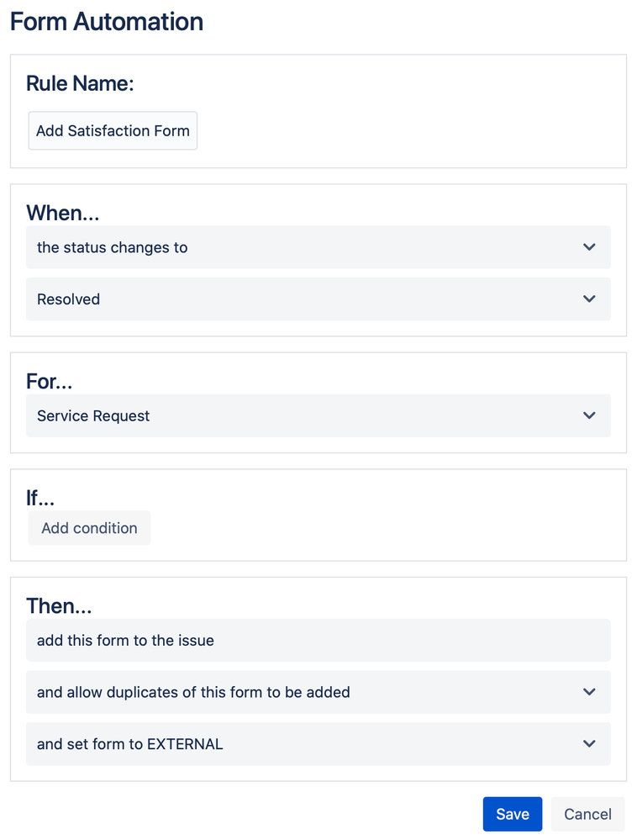Select "add this form to the issue" action
Screen dimensions: 637x840
318,640
